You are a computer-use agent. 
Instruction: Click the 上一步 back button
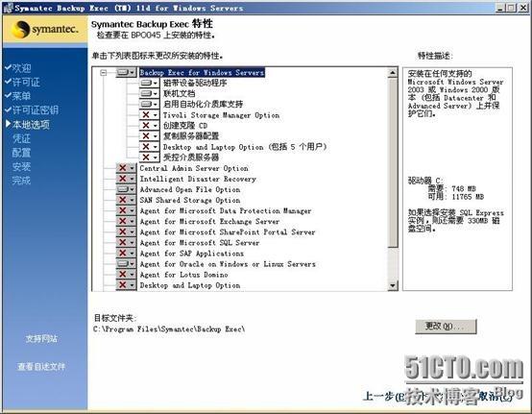[384, 397]
